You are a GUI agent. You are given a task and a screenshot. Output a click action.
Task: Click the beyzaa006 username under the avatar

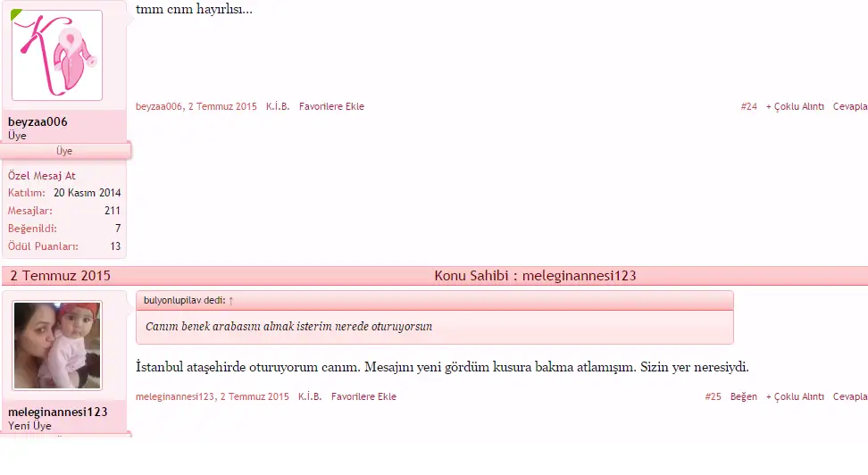(38, 121)
